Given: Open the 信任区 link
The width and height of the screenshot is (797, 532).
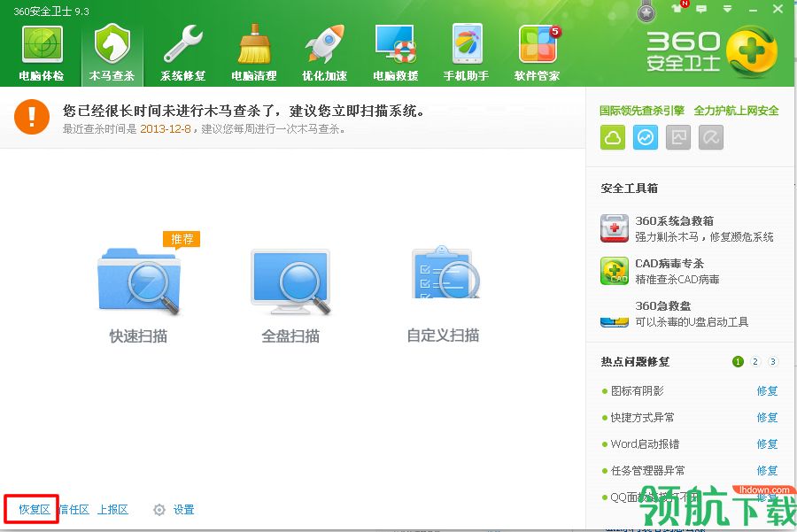Looking at the screenshot, I should tap(74, 509).
